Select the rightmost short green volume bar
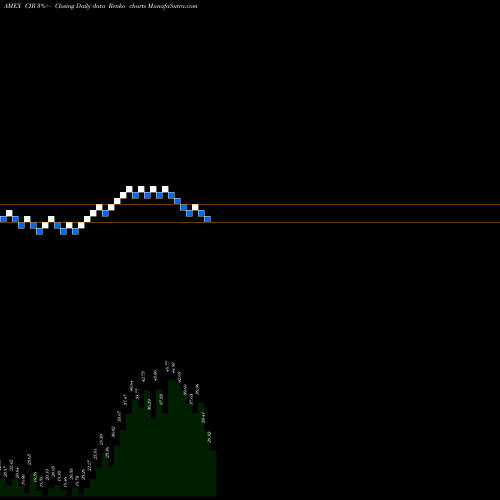 pyautogui.click(x=213, y=474)
